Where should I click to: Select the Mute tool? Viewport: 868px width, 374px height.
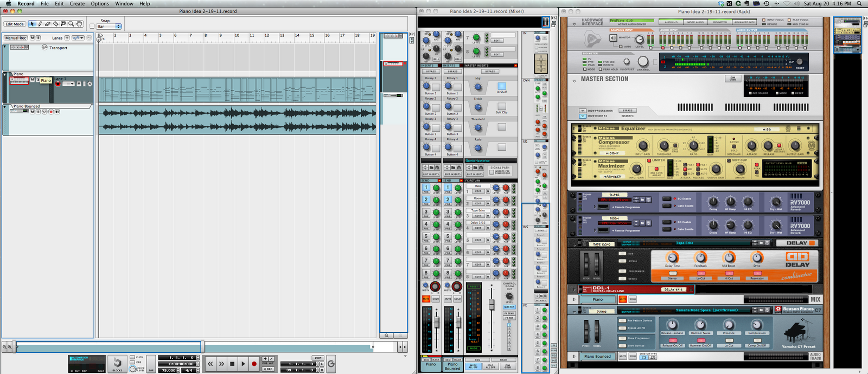(63, 24)
